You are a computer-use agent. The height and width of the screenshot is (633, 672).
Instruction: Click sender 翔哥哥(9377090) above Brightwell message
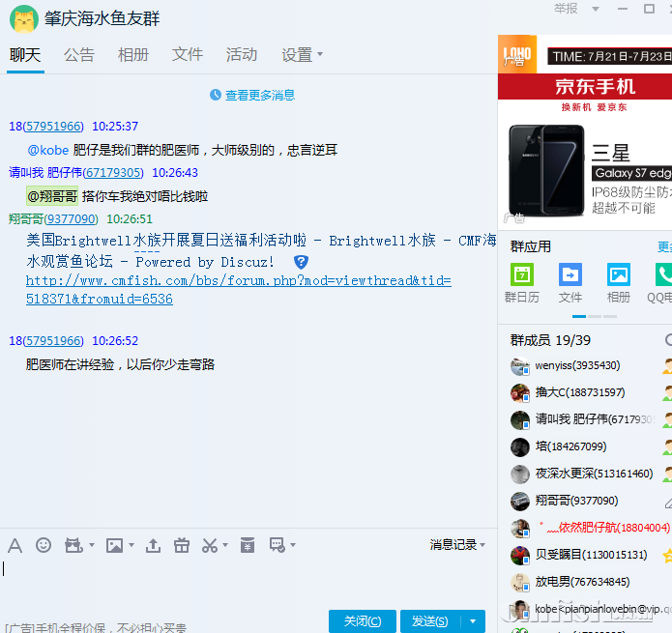[x=53, y=218]
